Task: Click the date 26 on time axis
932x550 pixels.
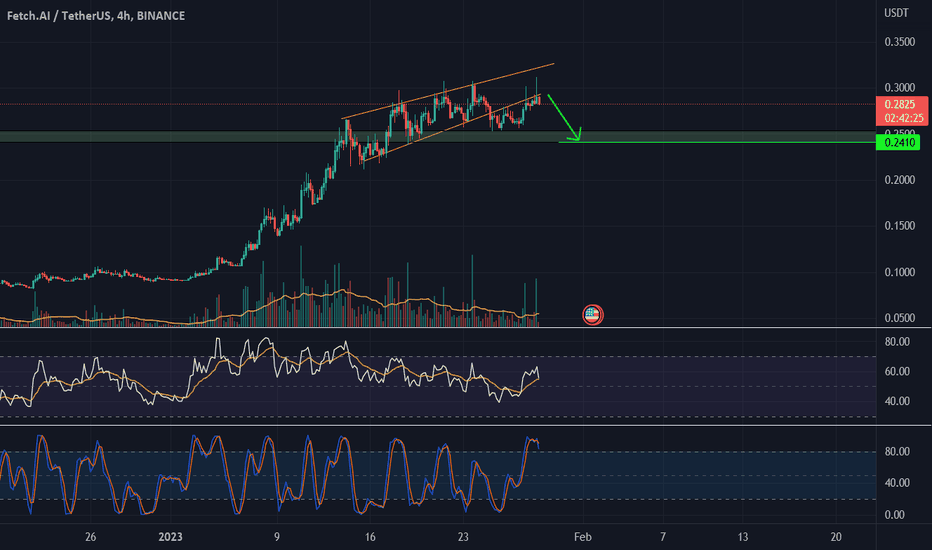Action: (x=90, y=537)
